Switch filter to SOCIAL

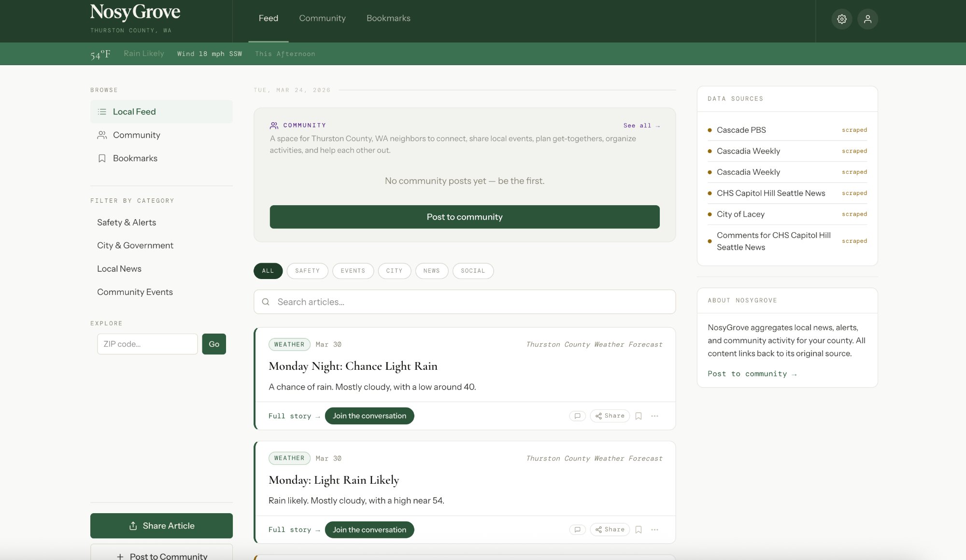click(x=473, y=271)
